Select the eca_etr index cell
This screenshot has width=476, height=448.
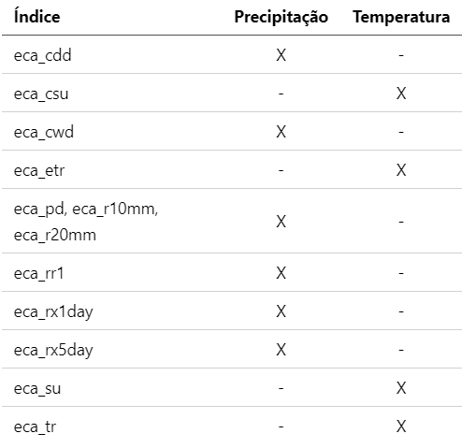(39, 170)
